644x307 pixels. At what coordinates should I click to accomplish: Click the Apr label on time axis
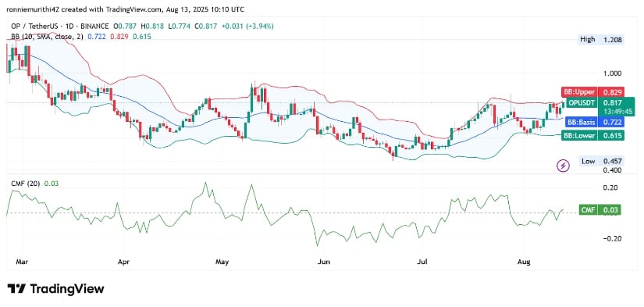tap(123, 262)
